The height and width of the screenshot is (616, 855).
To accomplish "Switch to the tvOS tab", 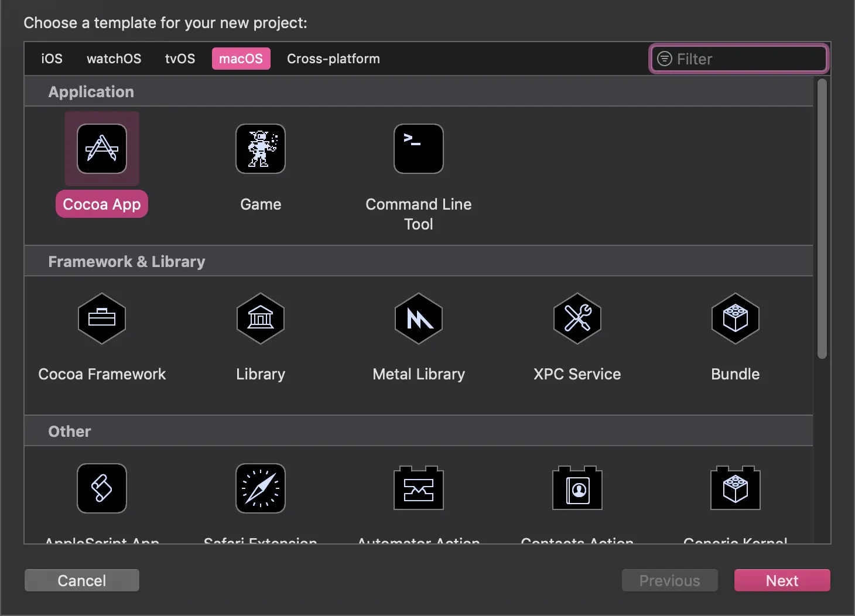I will [x=180, y=59].
